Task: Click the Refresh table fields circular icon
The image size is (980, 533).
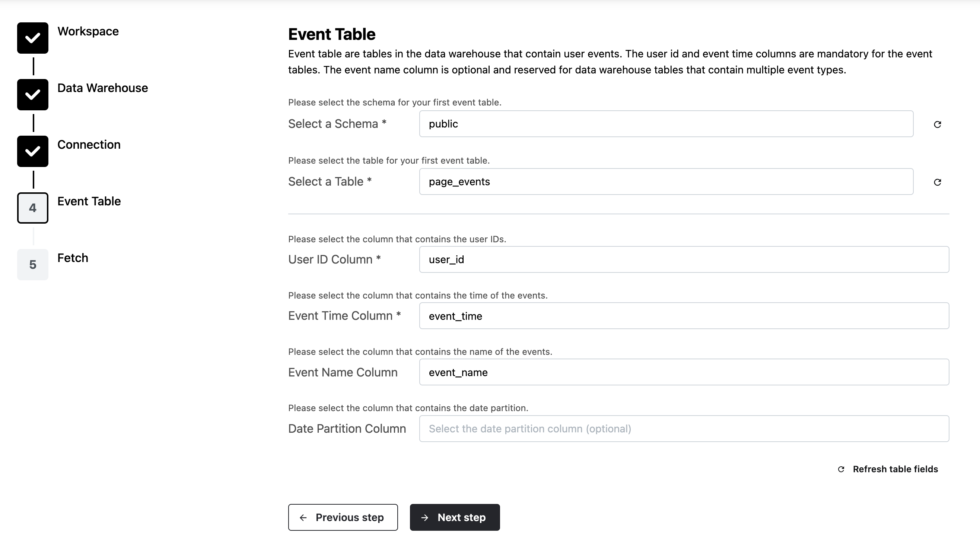Action: pyautogui.click(x=841, y=469)
